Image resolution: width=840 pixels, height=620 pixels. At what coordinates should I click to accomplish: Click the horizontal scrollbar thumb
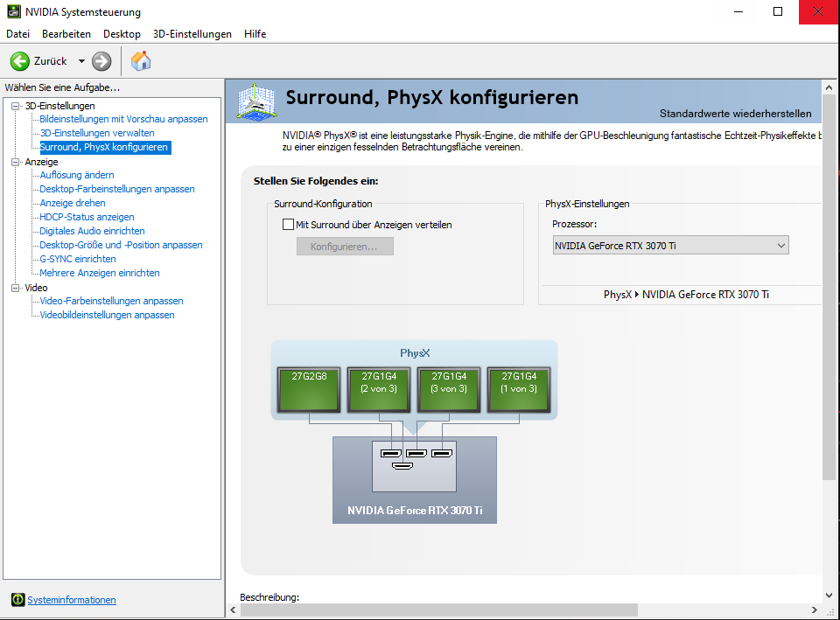[x=438, y=610]
